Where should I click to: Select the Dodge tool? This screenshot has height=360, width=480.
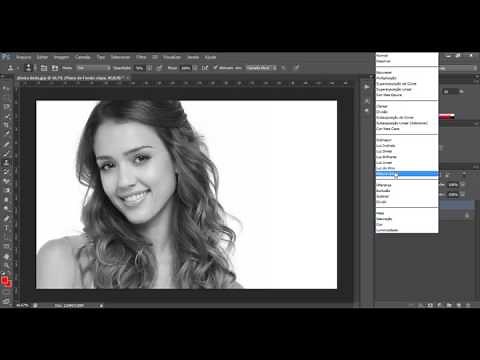(6, 209)
